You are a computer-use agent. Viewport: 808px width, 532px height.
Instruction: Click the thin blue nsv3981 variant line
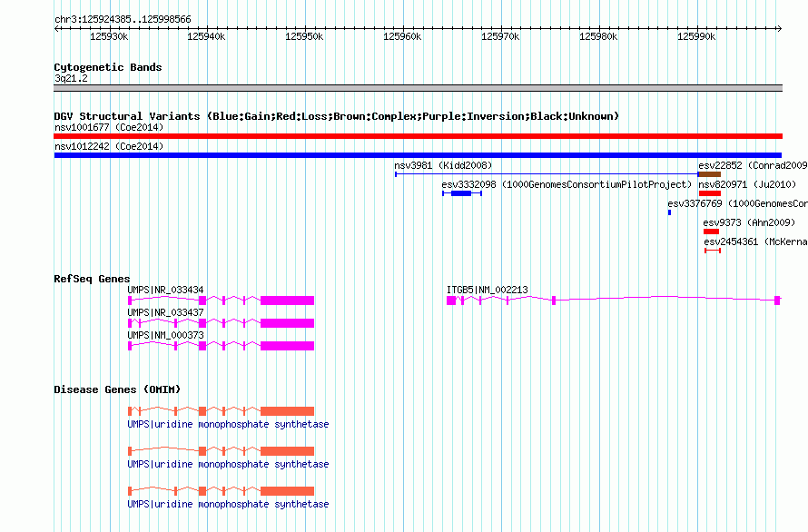click(x=547, y=174)
